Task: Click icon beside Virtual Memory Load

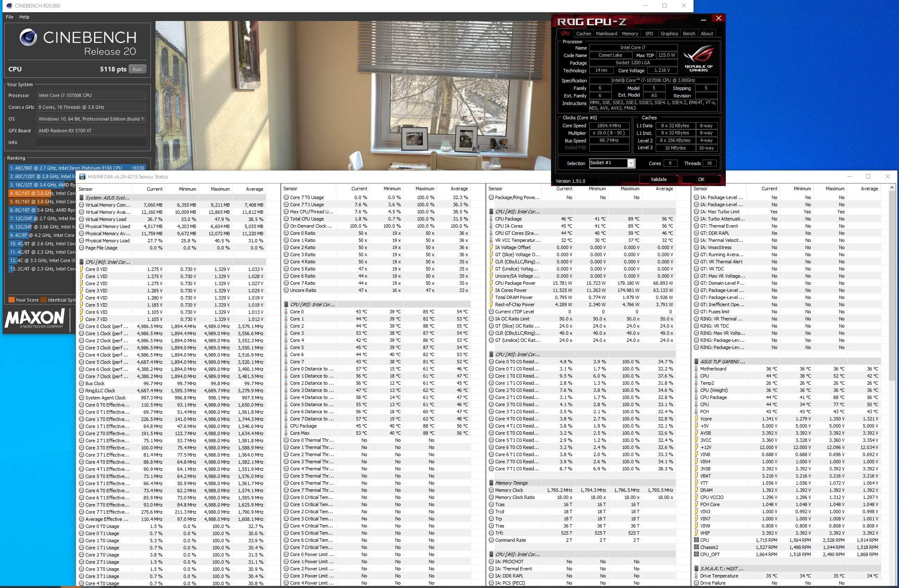Action: [82, 219]
